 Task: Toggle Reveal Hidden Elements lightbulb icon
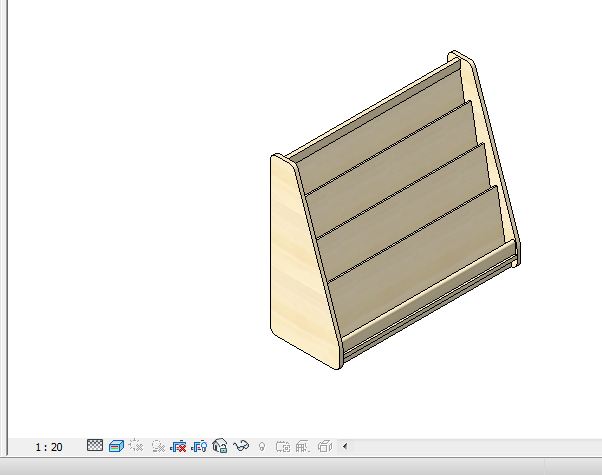point(262,447)
